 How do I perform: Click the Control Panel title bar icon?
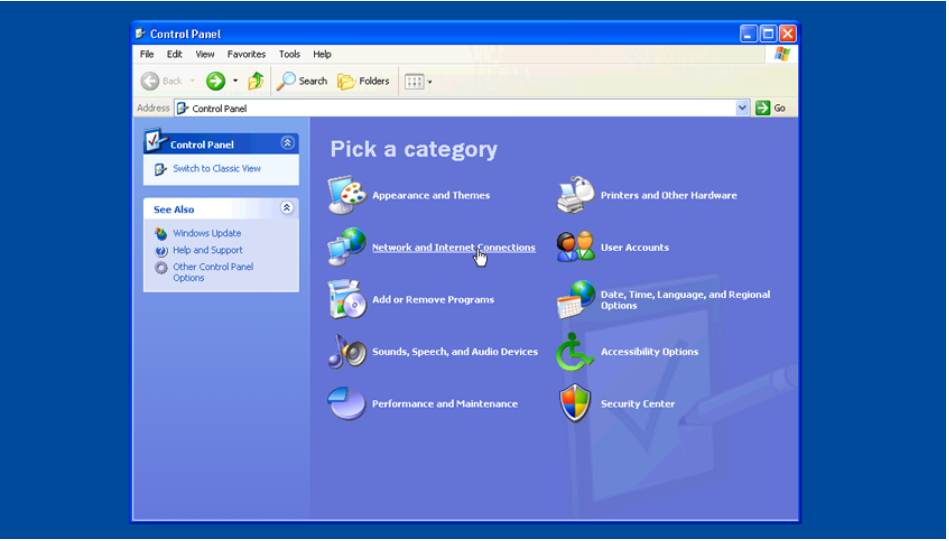pos(140,34)
